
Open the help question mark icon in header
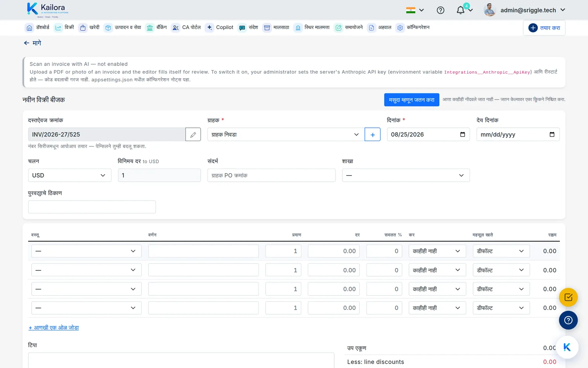(x=440, y=10)
